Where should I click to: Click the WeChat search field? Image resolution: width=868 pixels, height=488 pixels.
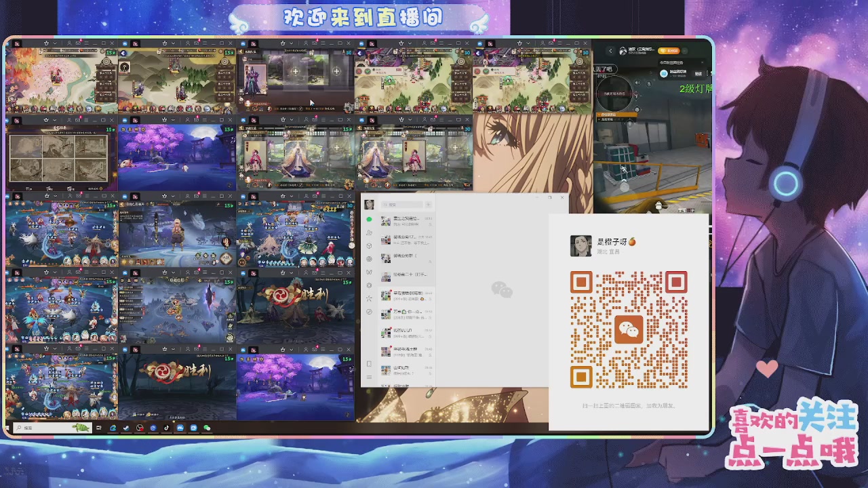click(x=401, y=205)
